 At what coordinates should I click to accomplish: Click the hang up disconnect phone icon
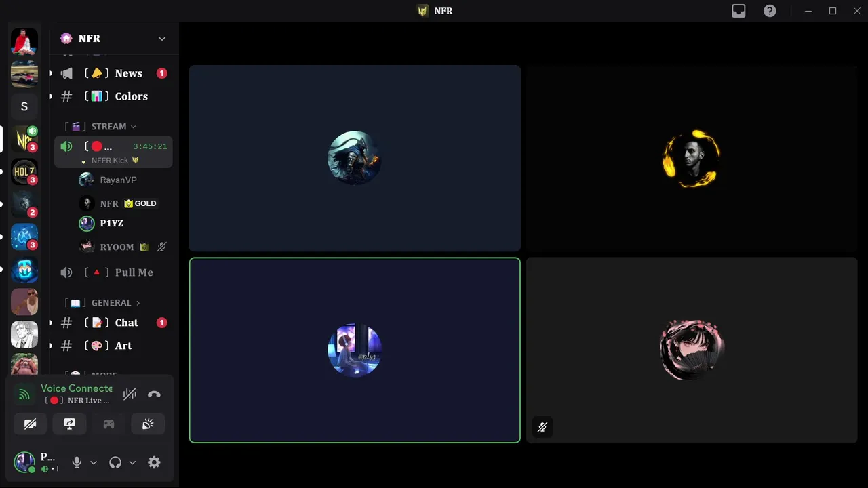click(154, 394)
